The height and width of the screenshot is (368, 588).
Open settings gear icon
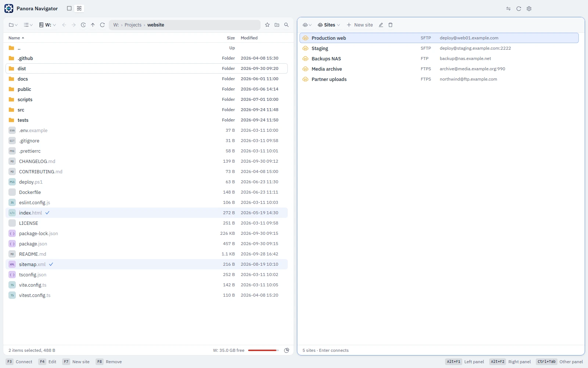coord(529,8)
